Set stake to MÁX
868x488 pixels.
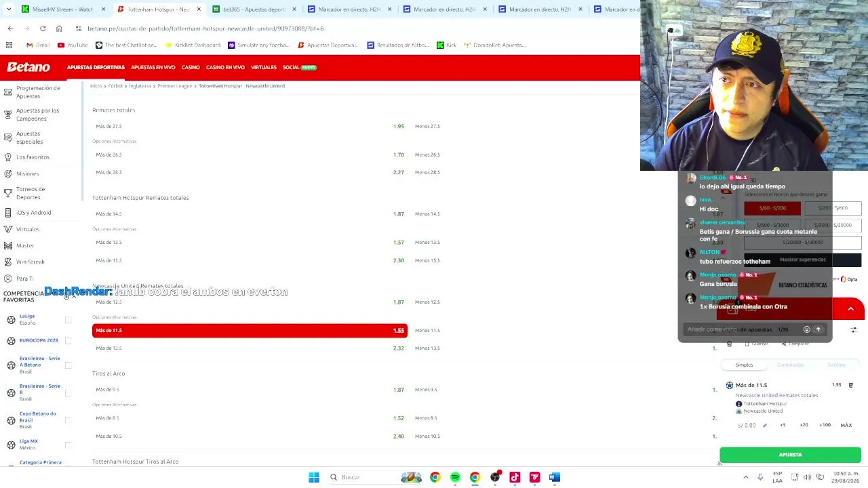846,425
